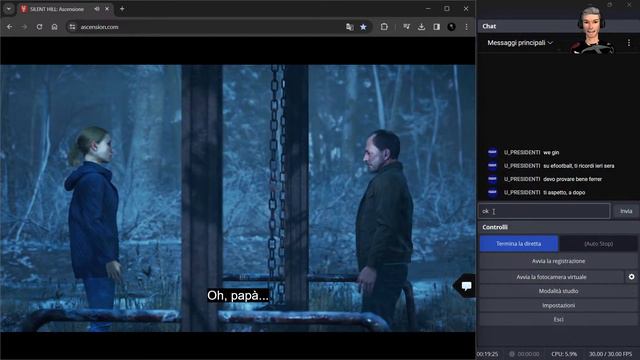The width and height of the screenshot is (640, 360).
Task: Open site information icon in address bar
Action: point(72,27)
